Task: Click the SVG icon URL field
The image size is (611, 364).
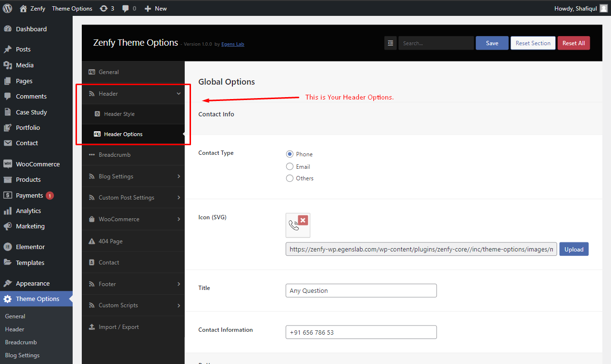Action: 421,249
